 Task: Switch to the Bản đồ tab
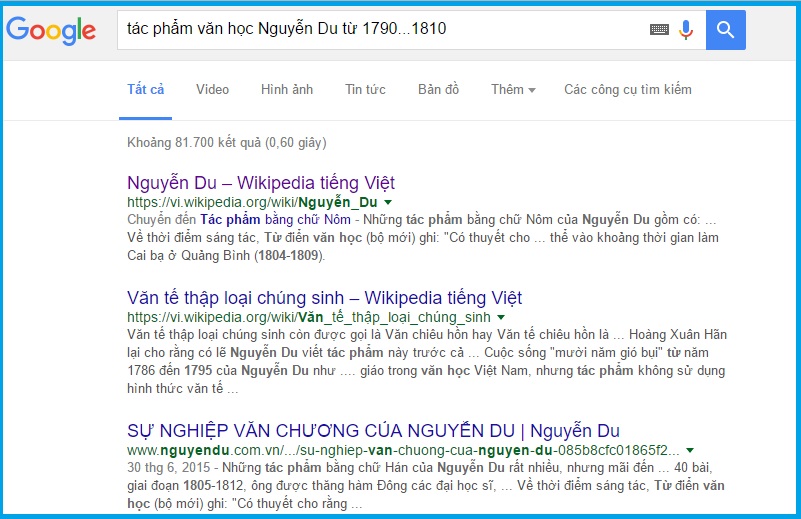[438, 90]
